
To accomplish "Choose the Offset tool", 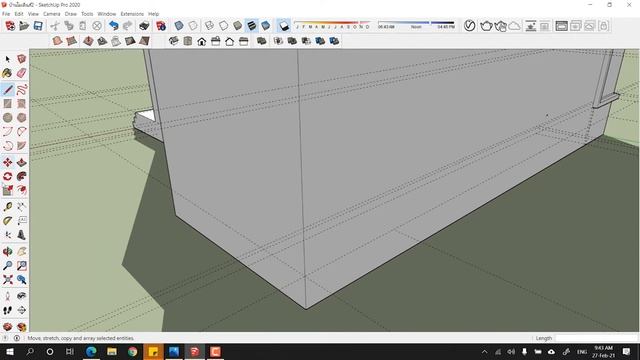I will [x=22, y=190].
